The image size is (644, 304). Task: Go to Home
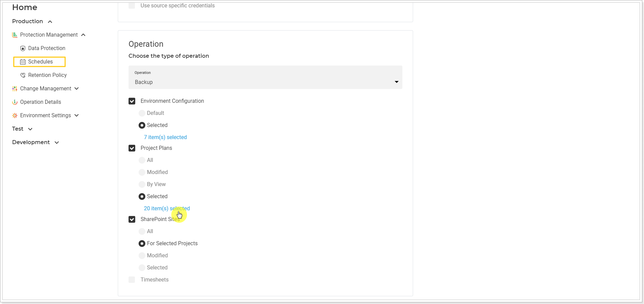[x=24, y=7]
